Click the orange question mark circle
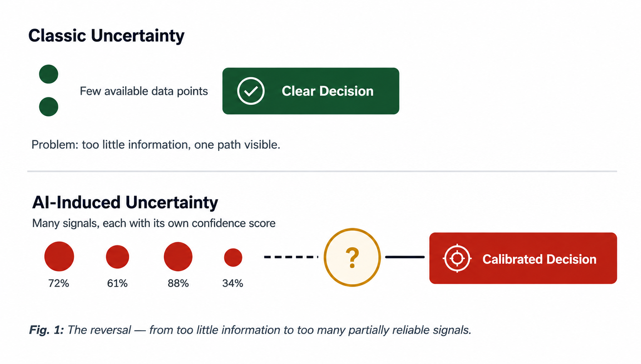The image size is (641, 364). coord(352,257)
